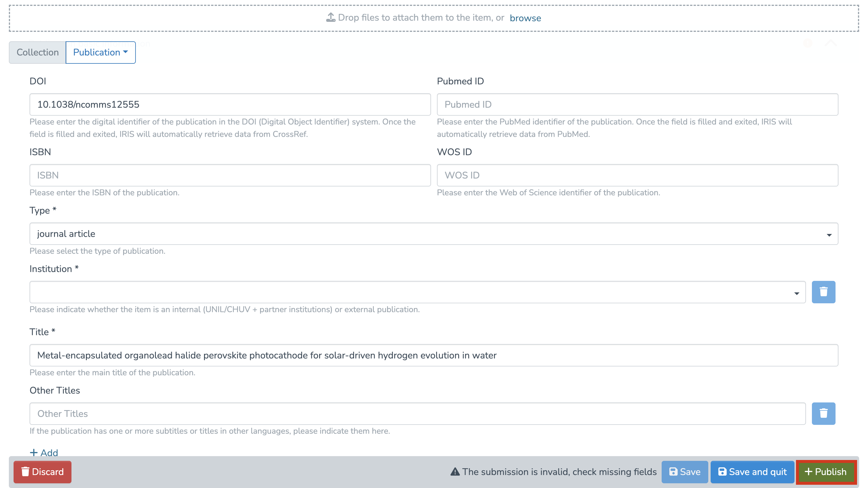The height and width of the screenshot is (488, 868).
Task: Open the empty Institution dropdown
Action: (417, 292)
